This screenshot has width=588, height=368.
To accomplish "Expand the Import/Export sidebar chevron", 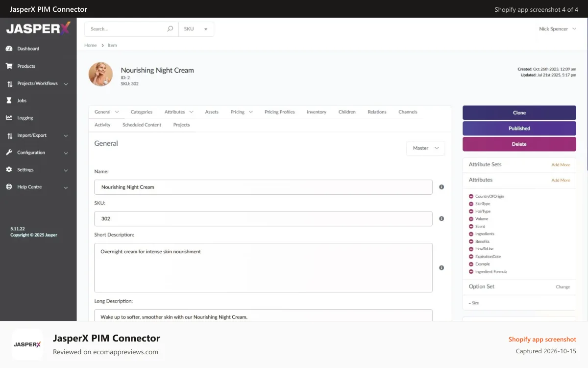I will click(66, 135).
